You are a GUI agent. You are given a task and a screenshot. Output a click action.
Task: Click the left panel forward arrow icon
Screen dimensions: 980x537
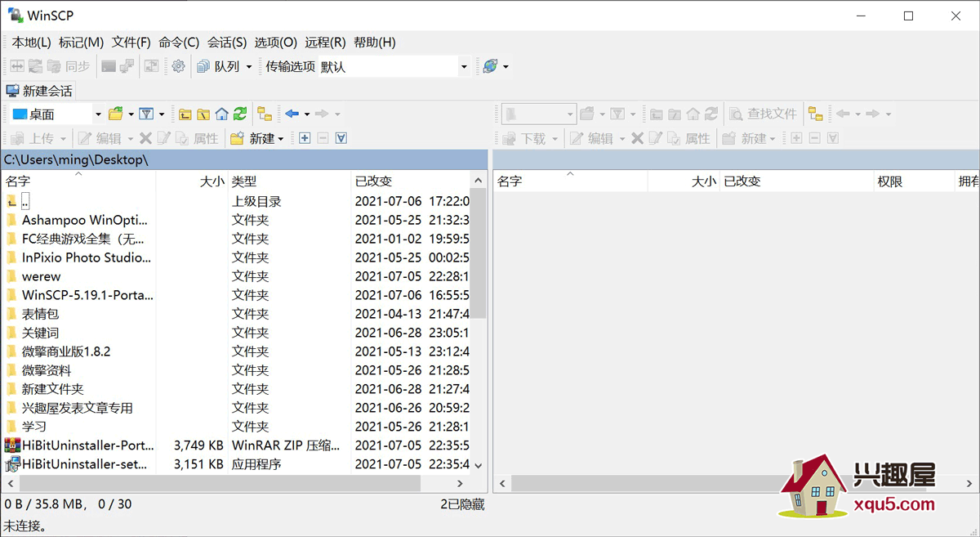(x=322, y=114)
